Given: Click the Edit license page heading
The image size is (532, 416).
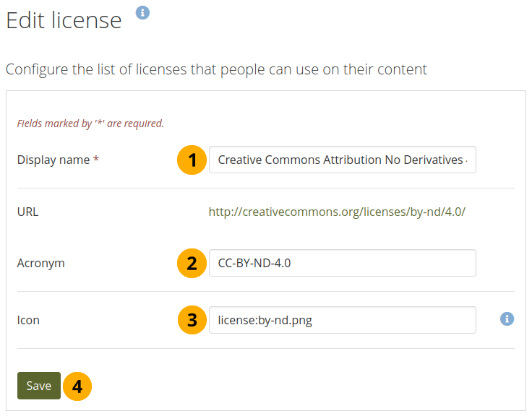Looking at the screenshot, I should (x=64, y=20).
